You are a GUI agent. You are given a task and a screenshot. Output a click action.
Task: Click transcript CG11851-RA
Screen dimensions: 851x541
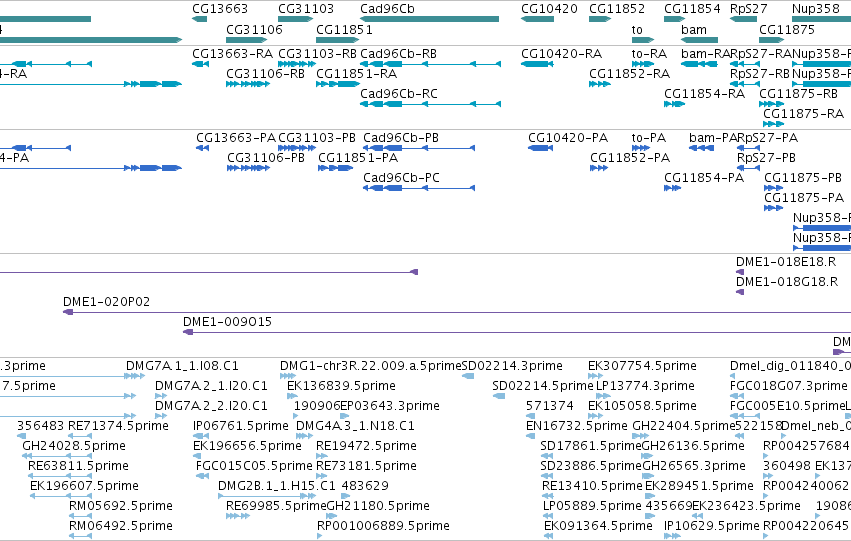coord(357,74)
